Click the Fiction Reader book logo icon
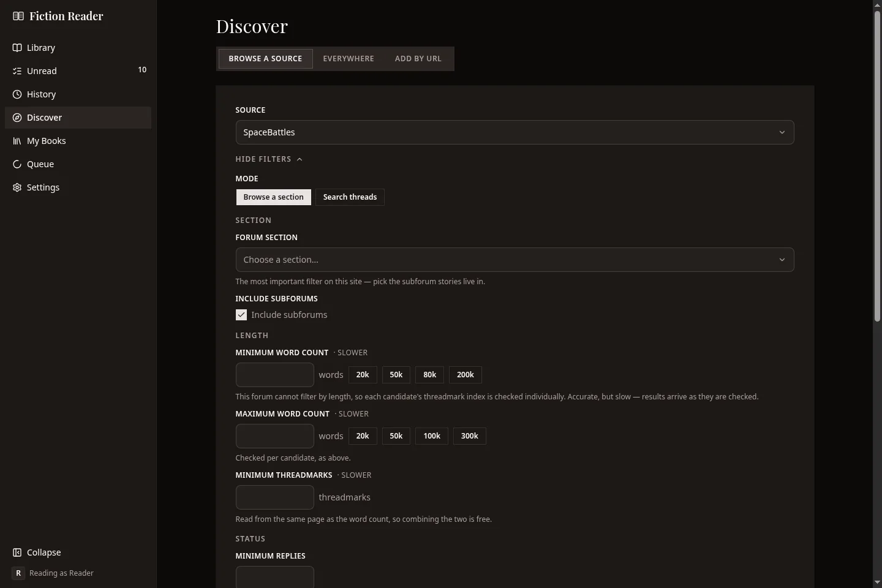This screenshot has width=882, height=588. tap(18, 17)
